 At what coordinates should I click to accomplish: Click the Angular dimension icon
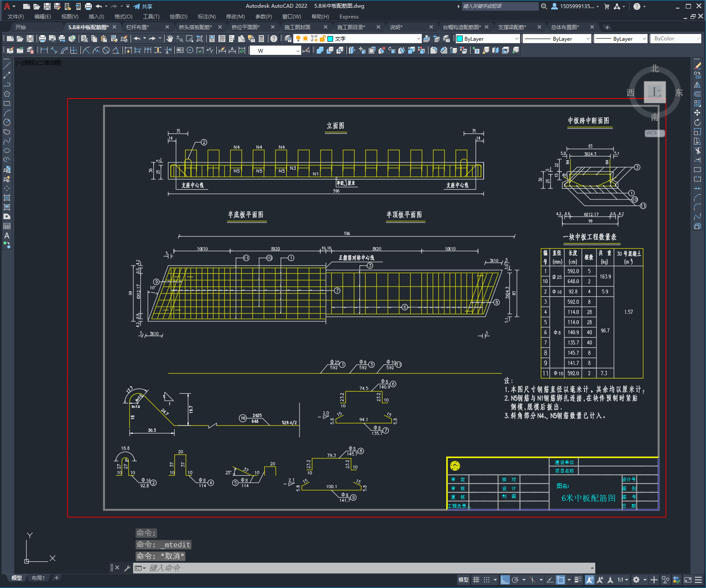[x=116, y=50]
